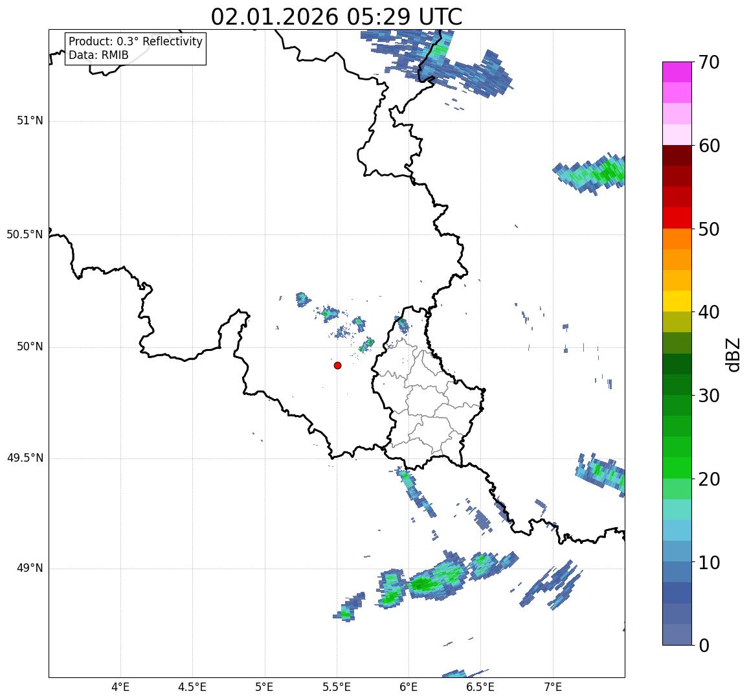Click the 49°N latitude label

[30, 568]
